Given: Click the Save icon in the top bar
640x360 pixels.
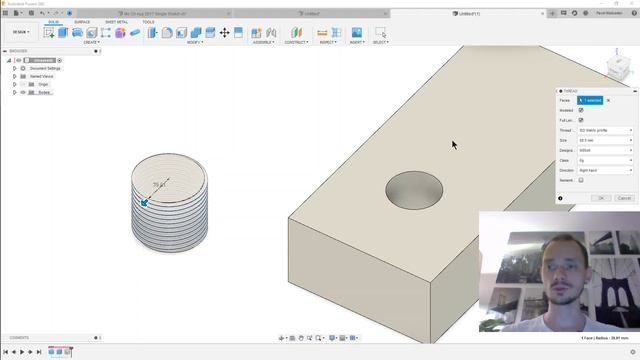Looking at the screenshot, I should (x=31, y=13).
